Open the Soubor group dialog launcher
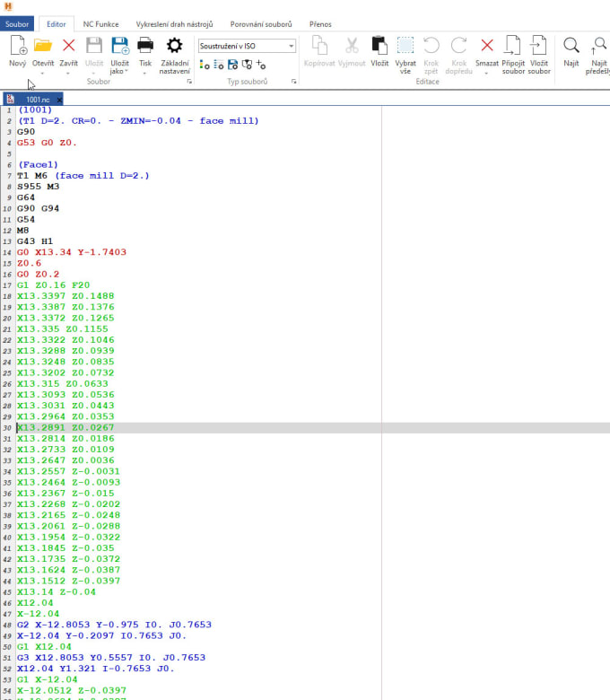Screen dimensions: 610x700 189,82
